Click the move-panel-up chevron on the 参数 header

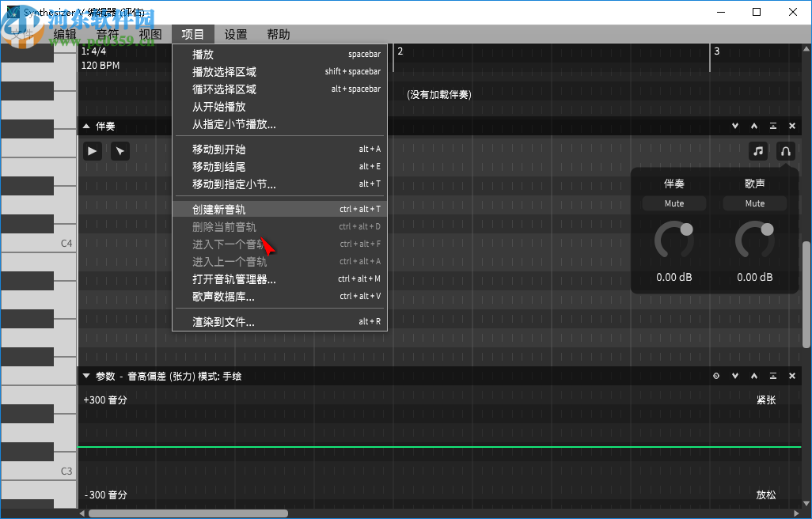753,376
